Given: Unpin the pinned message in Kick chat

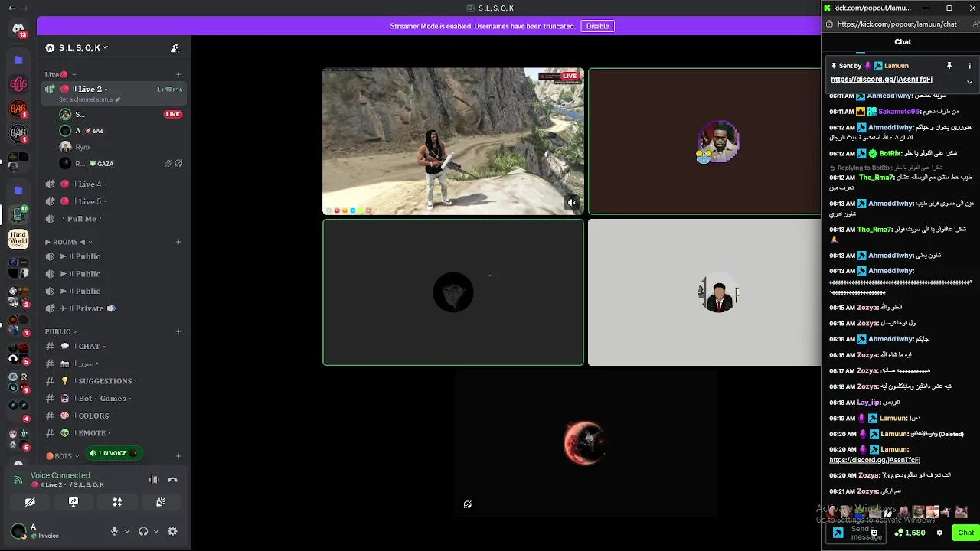Looking at the screenshot, I should tap(949, 66).
